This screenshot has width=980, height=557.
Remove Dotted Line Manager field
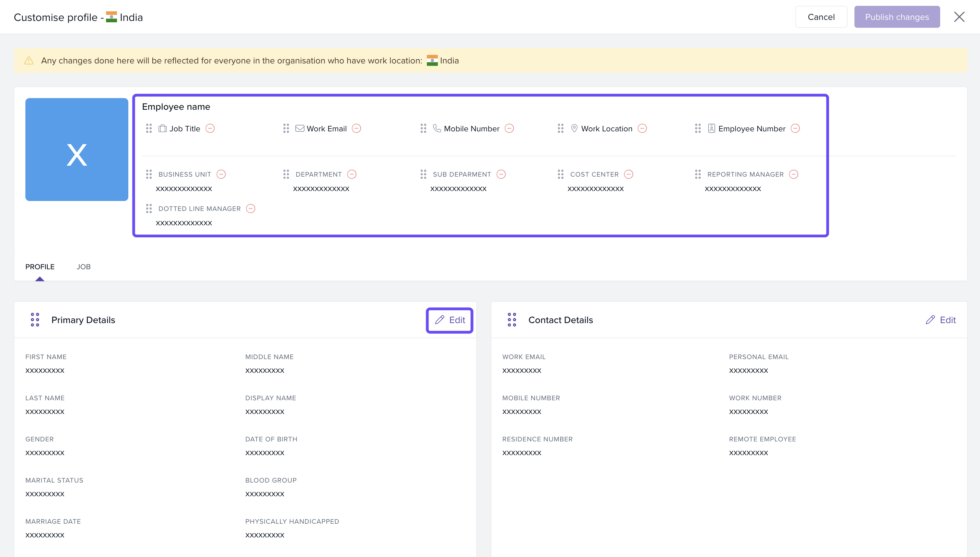point(250,209)
